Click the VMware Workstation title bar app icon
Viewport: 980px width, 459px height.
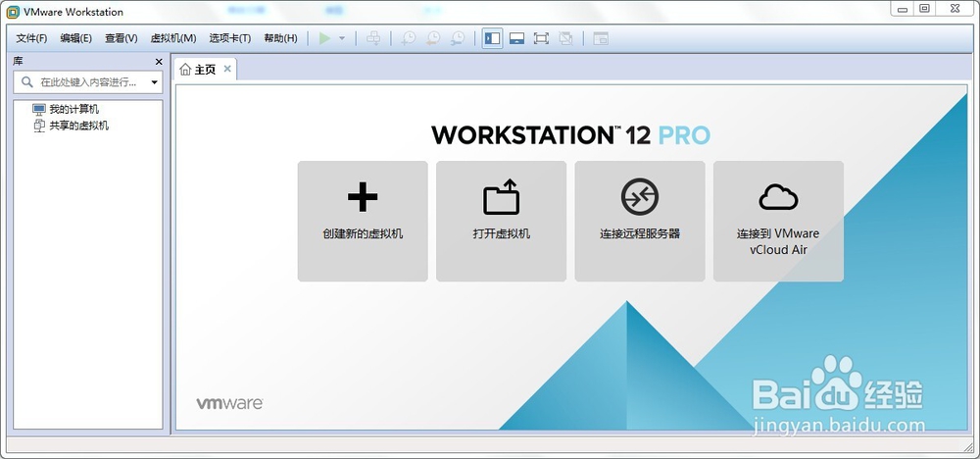pos(13,12)
